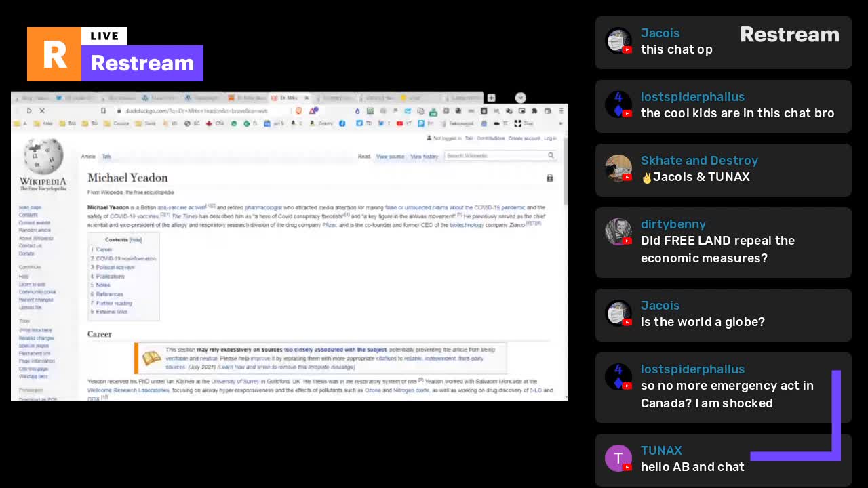The height and width of the screenshot is (488, 868).
Task: Hide the Contents box via hide link
Action: click(x=136, y=240)
